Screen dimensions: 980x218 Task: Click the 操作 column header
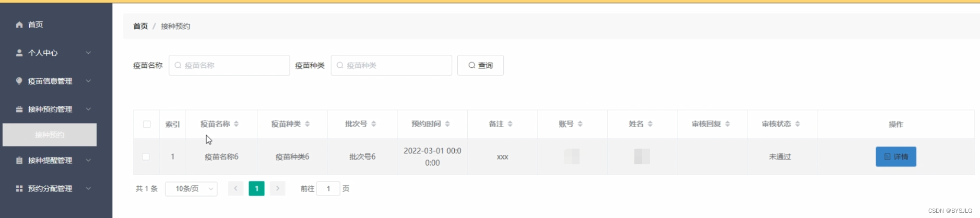[x=896, y=124]
